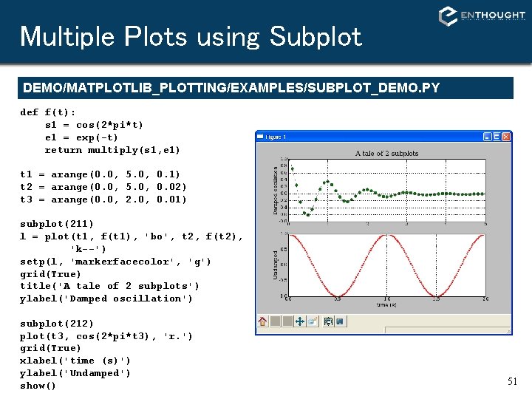The image size is (532, 399).
Task: Click the 'Undamped' y-axis label in plot
Action: 275,265
